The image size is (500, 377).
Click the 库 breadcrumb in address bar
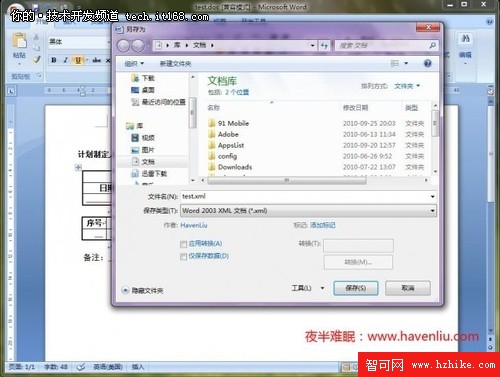coord(177,45)
